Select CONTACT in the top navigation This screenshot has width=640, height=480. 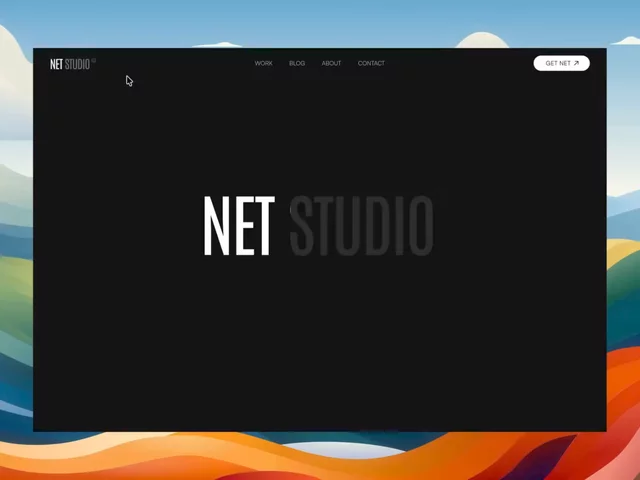371,63
